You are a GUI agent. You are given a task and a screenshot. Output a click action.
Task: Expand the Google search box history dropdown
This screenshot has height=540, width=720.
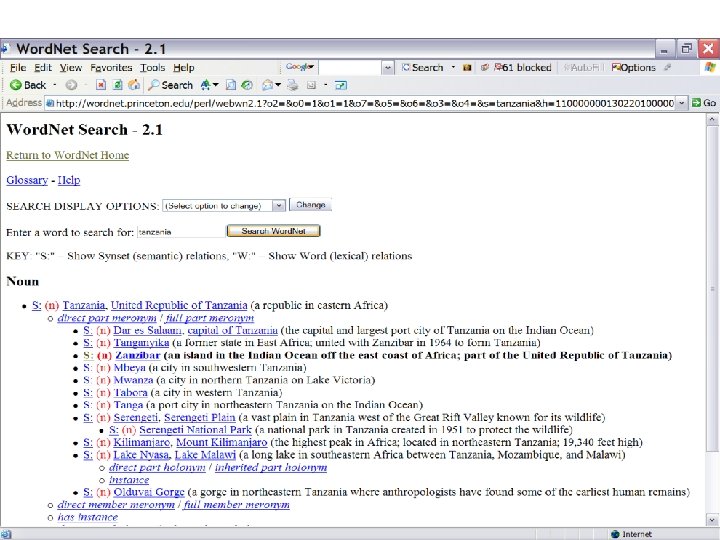388,68
